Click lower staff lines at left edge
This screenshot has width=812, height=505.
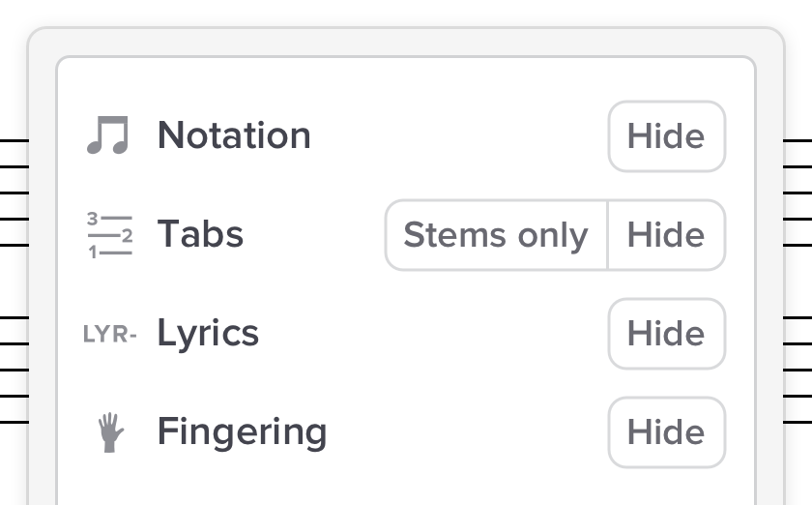(x=14, y=370)
